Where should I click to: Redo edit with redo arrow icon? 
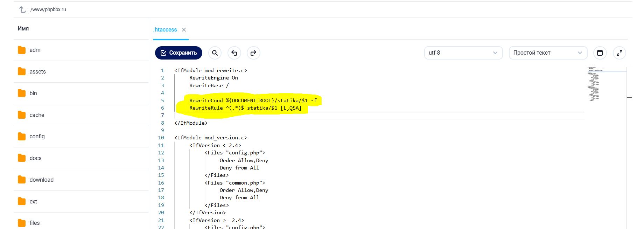[253, 53]
